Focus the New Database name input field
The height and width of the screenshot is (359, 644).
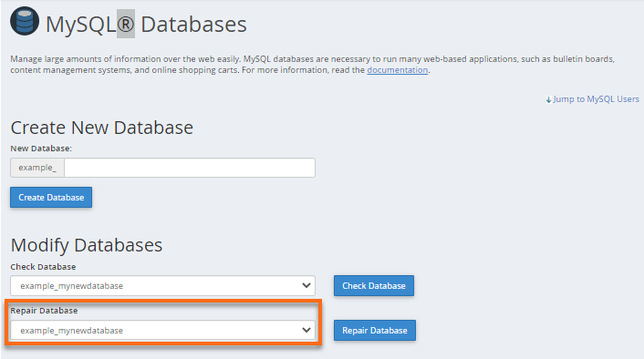click(190, 168)
